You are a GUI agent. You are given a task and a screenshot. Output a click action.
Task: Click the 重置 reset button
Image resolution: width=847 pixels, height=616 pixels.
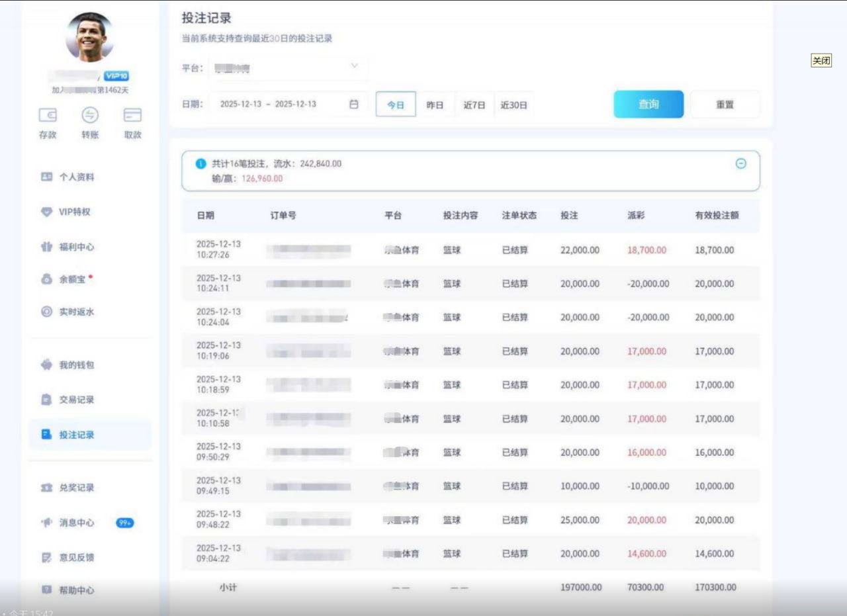[725, 105]
